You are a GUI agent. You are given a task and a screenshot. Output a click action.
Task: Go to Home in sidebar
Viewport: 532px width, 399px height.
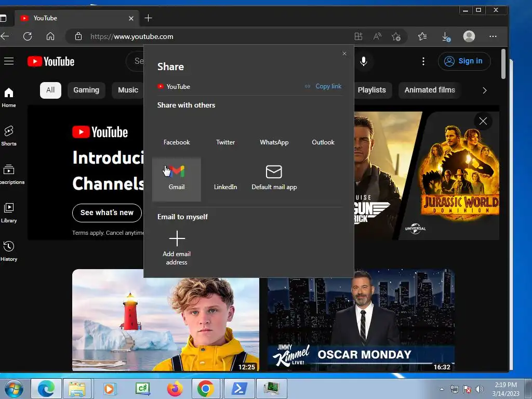tap(9, 98)
